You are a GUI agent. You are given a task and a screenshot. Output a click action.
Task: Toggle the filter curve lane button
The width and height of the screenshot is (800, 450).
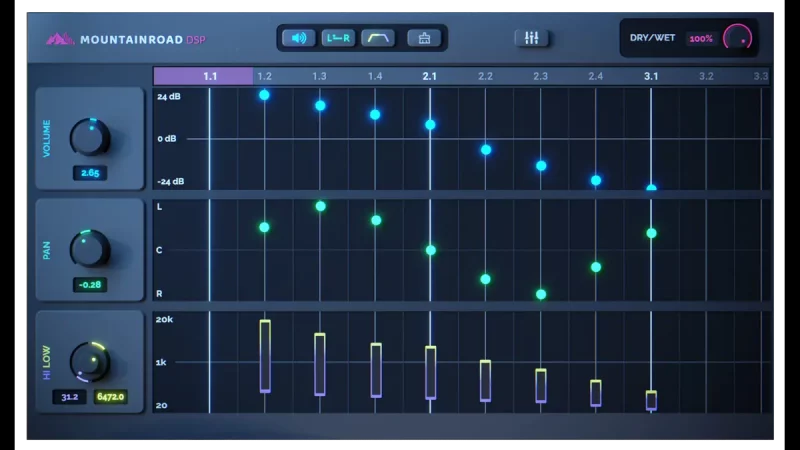pos(378,38)
